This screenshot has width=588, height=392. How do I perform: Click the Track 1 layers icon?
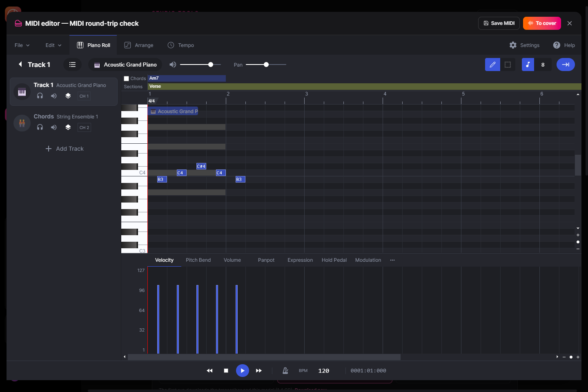pyautogui.click(x=68, y=96)
